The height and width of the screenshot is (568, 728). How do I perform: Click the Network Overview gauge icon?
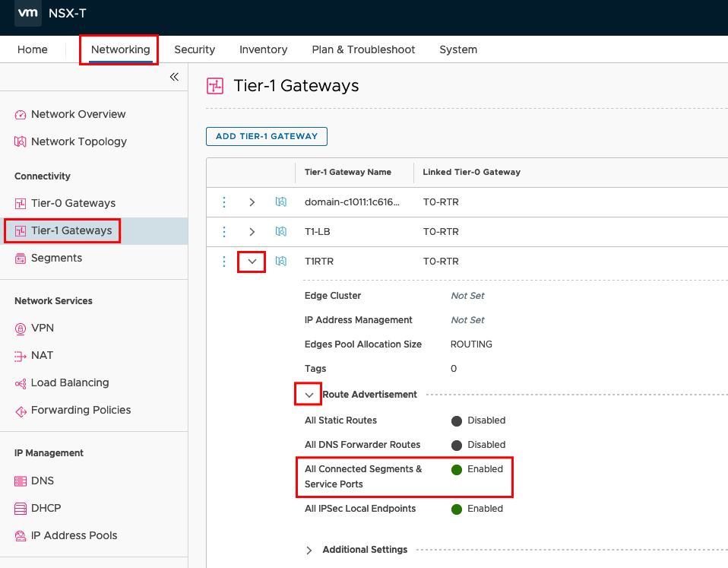click(x=21, y=115)
